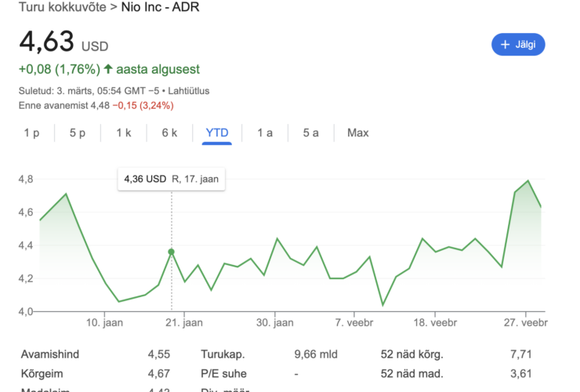The image size is (580, 392).
Task: Click the 52-week low value 3,61
Action: tap(520, 373)
